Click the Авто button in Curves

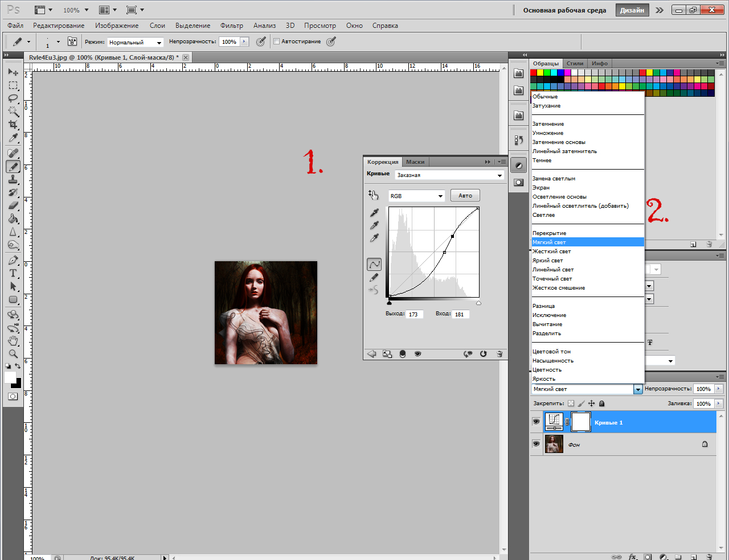[x=465, y=195]
